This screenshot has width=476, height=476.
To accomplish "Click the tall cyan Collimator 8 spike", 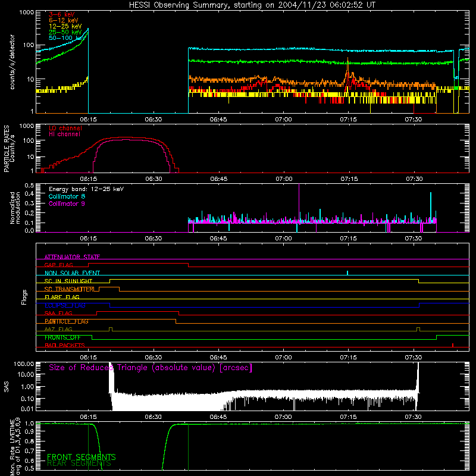I will click(430, 206).
